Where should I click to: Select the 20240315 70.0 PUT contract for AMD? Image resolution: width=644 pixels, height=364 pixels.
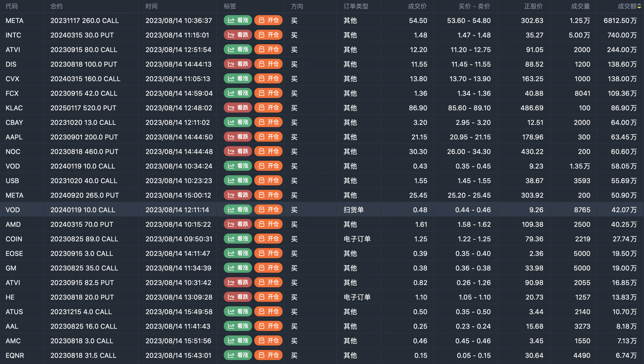82,224
